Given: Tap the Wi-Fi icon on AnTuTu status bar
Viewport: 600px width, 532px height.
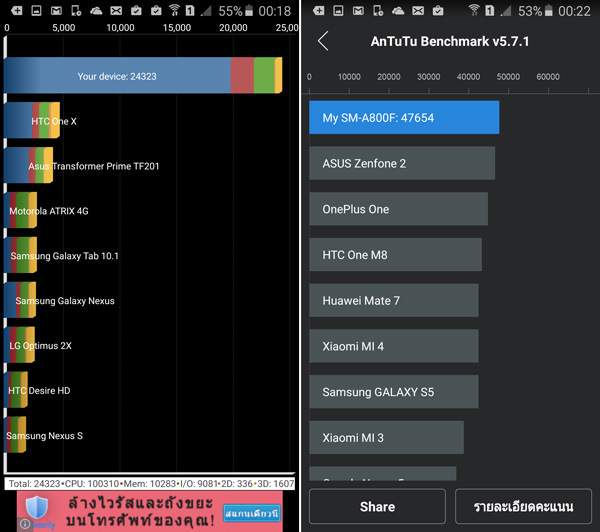Looking at the screenshot, I should [474, 10].
